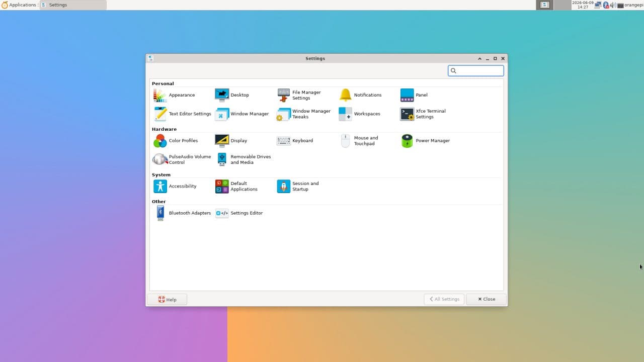
Task: Click the Window Manager icon
Action: [222, 114]
